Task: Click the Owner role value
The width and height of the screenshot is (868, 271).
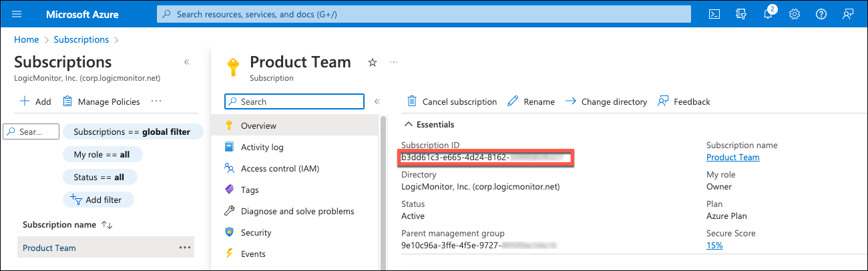Action: 719,186
